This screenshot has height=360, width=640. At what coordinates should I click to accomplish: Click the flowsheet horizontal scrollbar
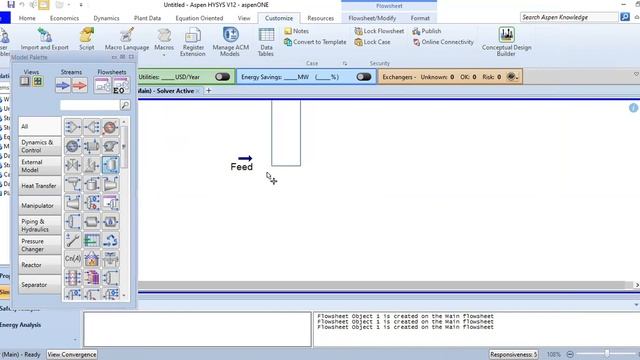[381, 285]
